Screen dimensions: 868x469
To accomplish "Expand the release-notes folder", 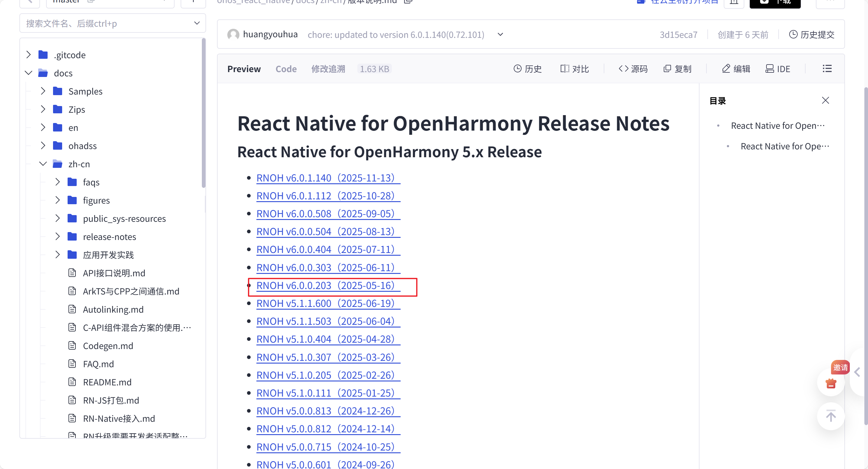I will pyautogui.click(x=58, y=237).
